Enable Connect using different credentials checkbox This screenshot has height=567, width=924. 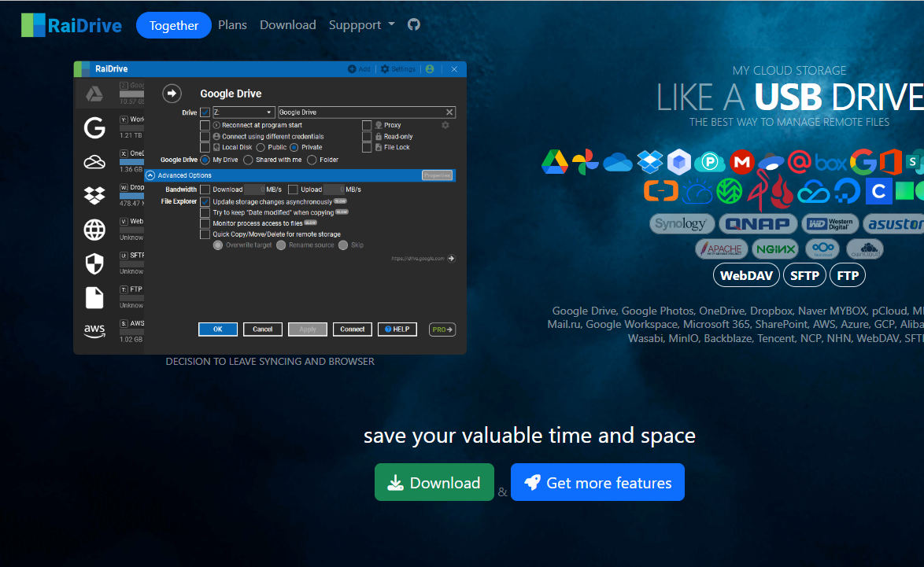(205, 137)
